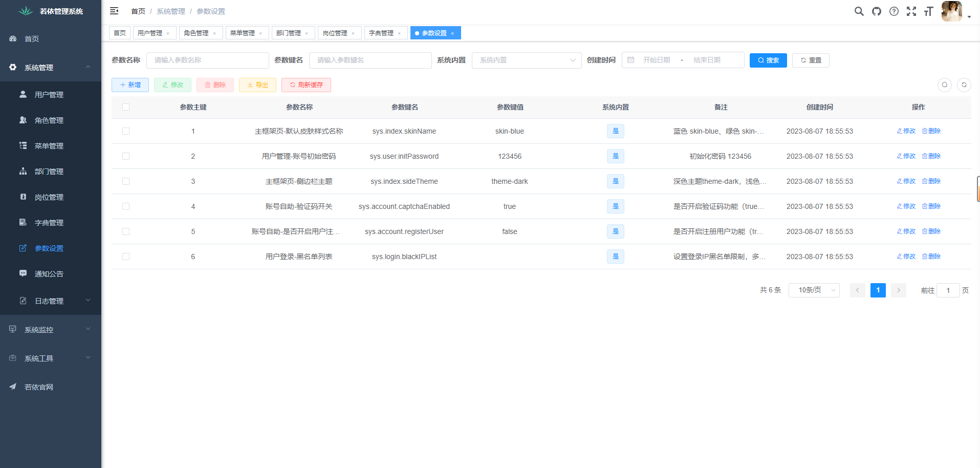This screenshot has width=980, height=468.
Task: Collapse the 系统管理 sidebar menu
Action: pos(51,67)
